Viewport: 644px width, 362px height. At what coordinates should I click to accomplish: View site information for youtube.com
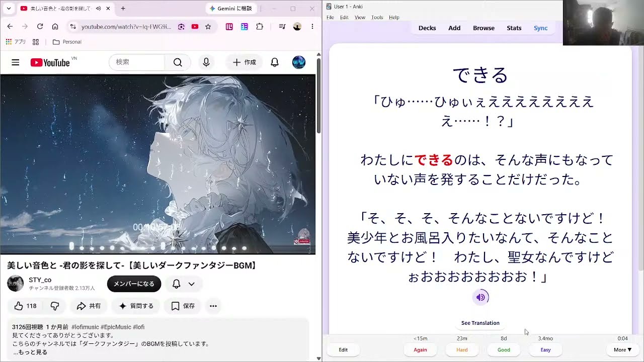tap(73, 27)
